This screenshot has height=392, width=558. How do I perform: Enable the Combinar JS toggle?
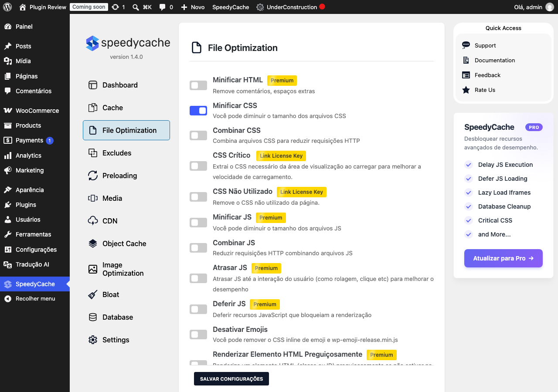click(x=198, y=248)
